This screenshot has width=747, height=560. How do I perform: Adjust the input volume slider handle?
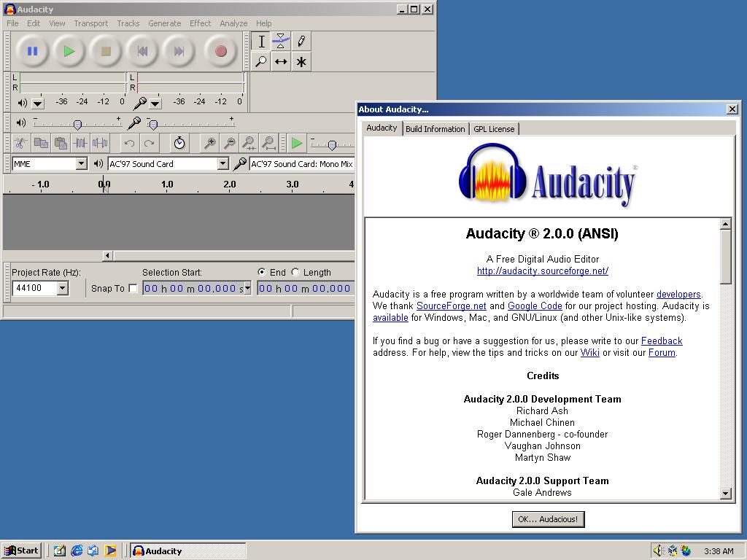click(153, 125)
